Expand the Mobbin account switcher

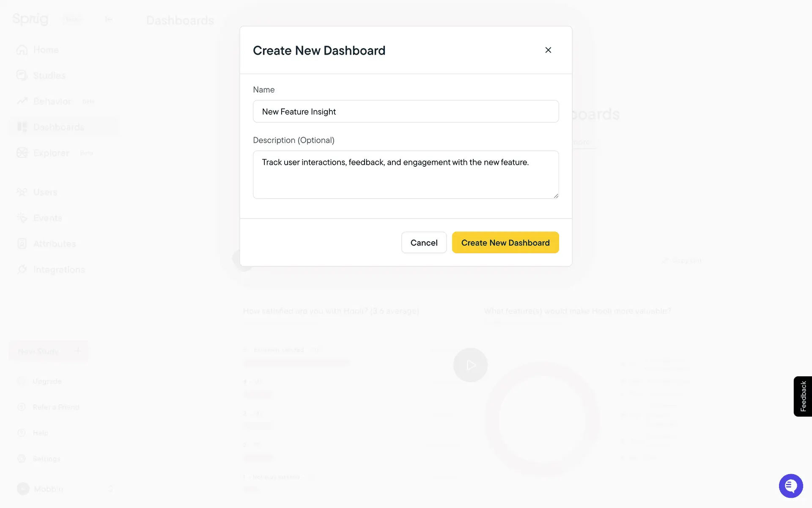[110, 489]
